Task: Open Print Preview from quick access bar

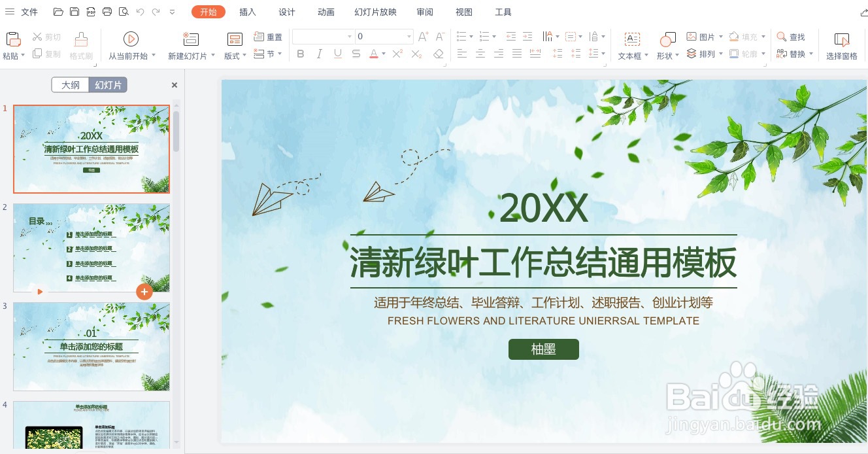Action: [x=123, y=12]
